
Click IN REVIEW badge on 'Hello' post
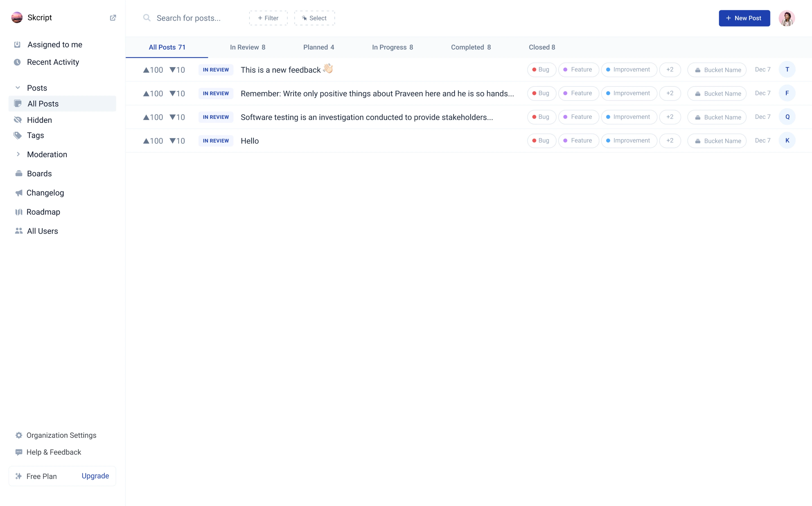(x=216, y=141)
